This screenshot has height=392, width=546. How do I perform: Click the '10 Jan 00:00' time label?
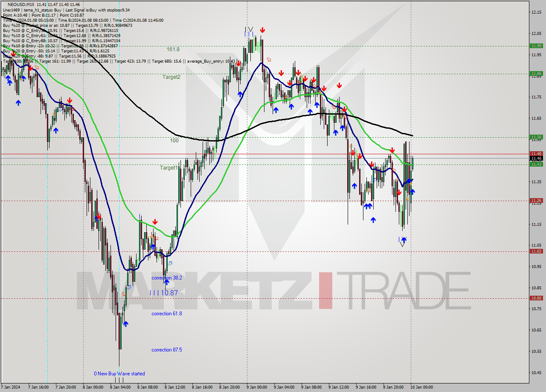[x=421, y=387]
